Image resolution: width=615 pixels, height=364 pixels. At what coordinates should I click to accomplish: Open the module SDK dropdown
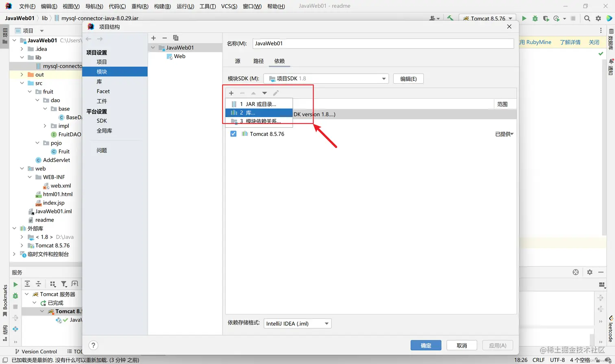tap(326, 78)
